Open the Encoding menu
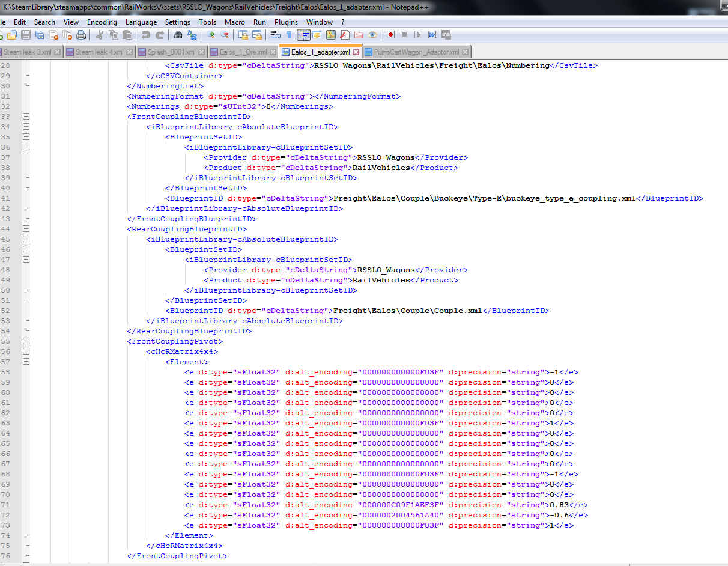 coord(102,22)
